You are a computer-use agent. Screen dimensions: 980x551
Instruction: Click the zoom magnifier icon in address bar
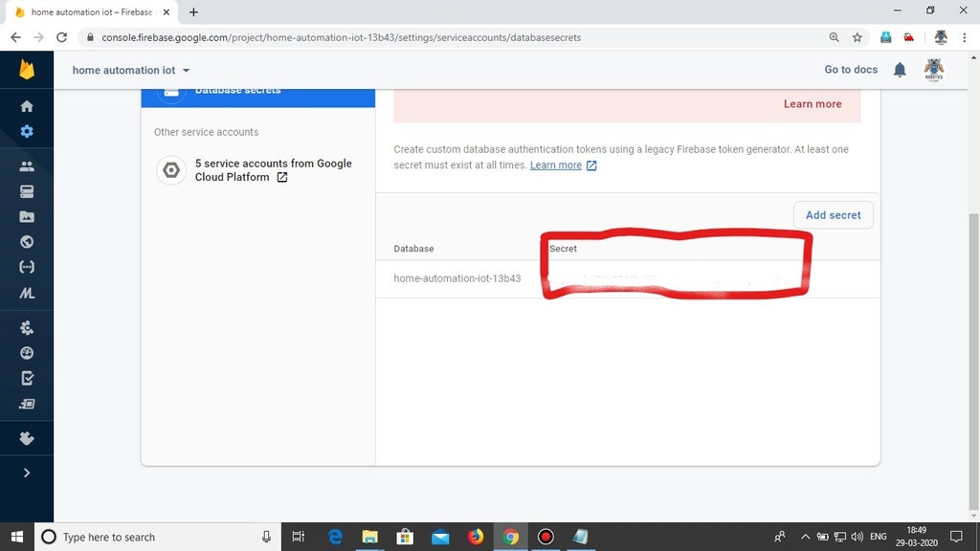click(x=834, y=37)
